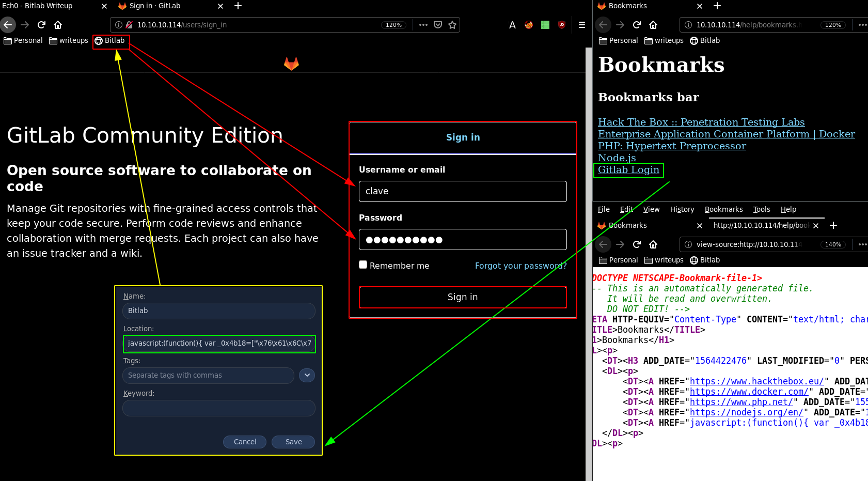Open new tab in help/bookmarks window

click(717, 6)
